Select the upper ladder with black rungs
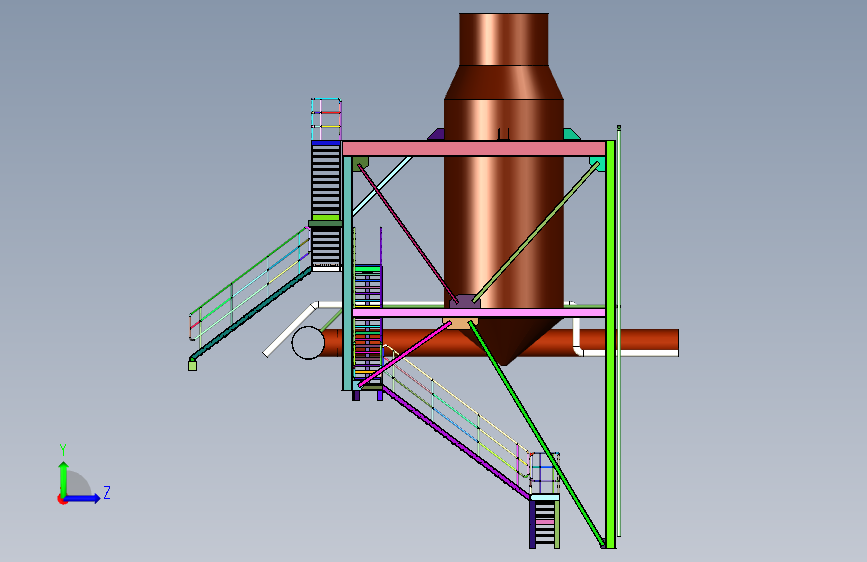The image size is (867, 562). click(x=326, y=180)
